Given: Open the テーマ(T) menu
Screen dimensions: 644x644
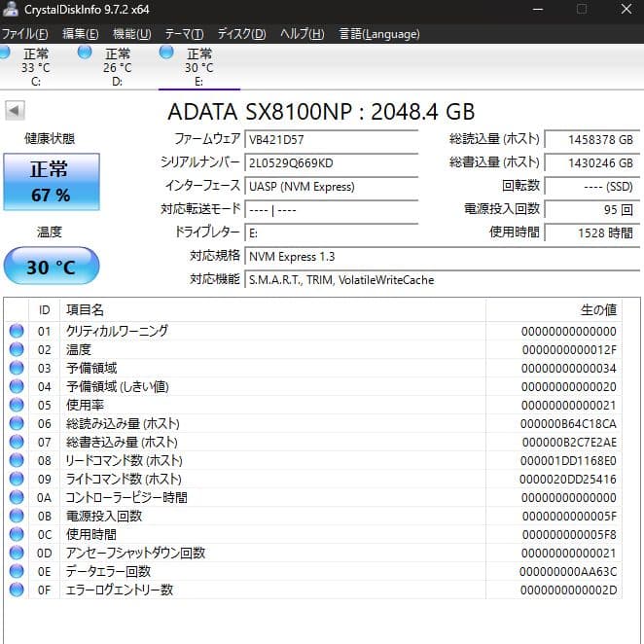Looking at the screenshot, I should (184, 34).
